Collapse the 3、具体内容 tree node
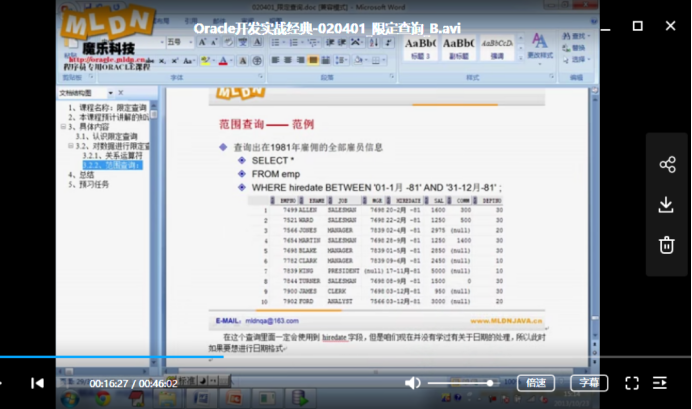The image size is (692, 409). [63, 127]
